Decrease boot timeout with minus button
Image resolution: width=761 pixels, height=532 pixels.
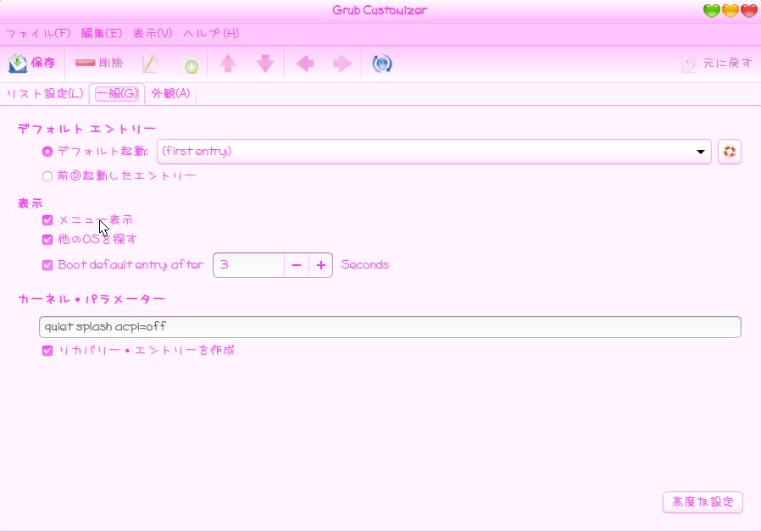click(297, 265)
